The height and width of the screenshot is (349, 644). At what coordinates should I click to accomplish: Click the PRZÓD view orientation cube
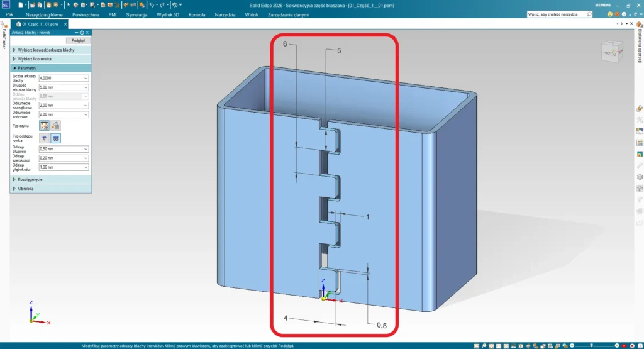[609, 53]
